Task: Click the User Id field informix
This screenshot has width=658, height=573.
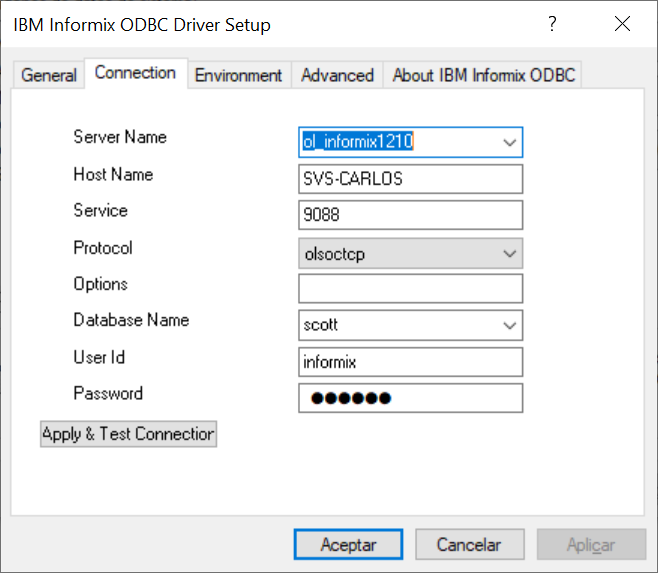Action: [x=410, y=362]
